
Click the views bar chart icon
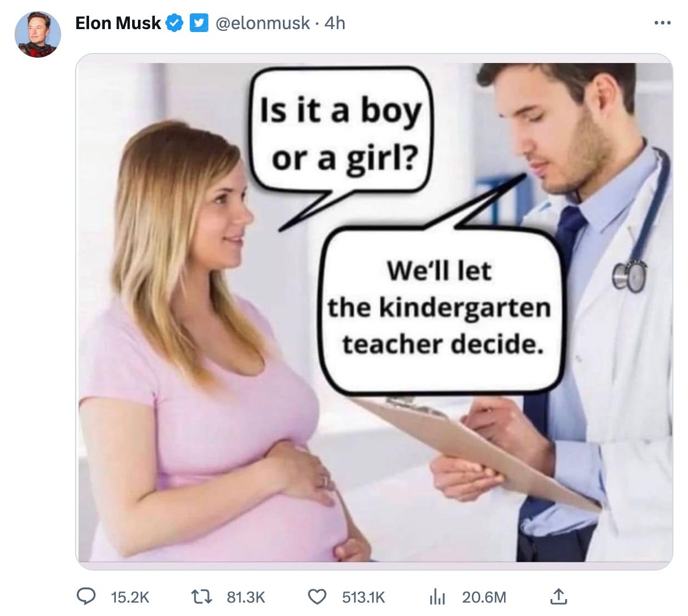(x=437, y=597)
